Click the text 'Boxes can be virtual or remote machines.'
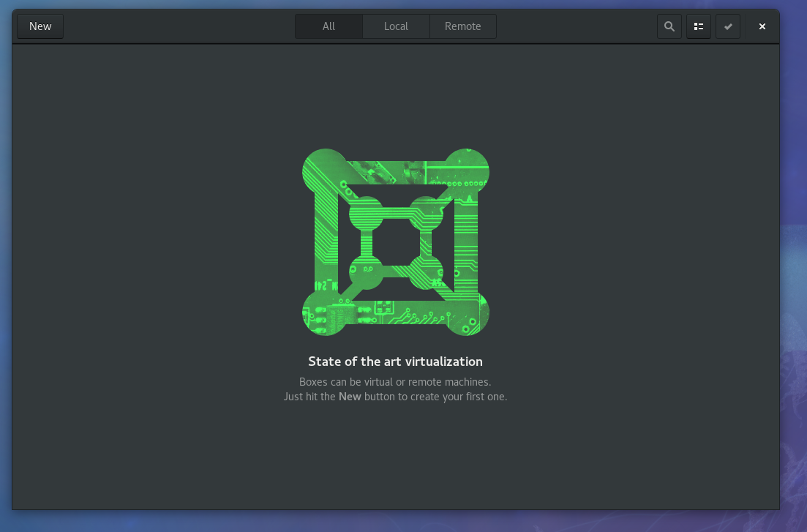Viewport: 807px width, 532px height. [x=395, y=382]
